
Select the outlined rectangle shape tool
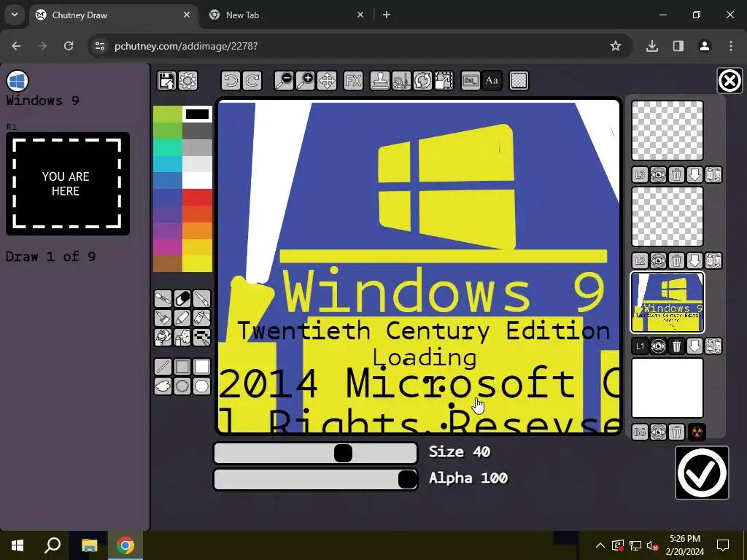182,367
